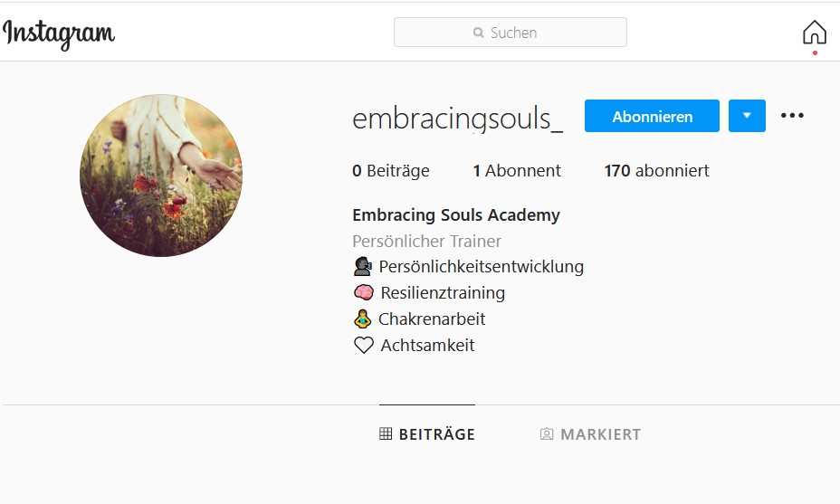Open the Instagram home icon
Image resolution: width=840 pixels, height=504 pixels.
click(x=815, y=33)
